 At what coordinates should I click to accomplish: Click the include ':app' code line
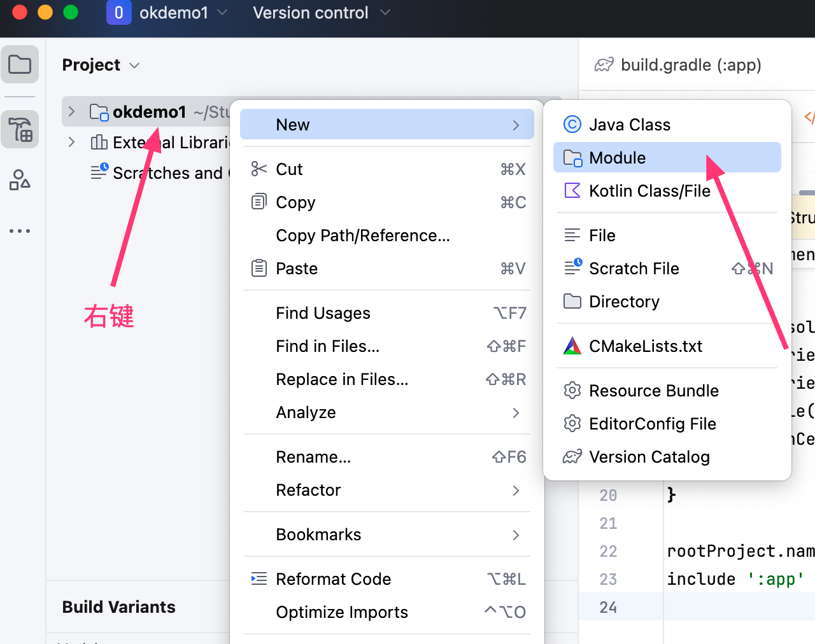coord(735,579)
